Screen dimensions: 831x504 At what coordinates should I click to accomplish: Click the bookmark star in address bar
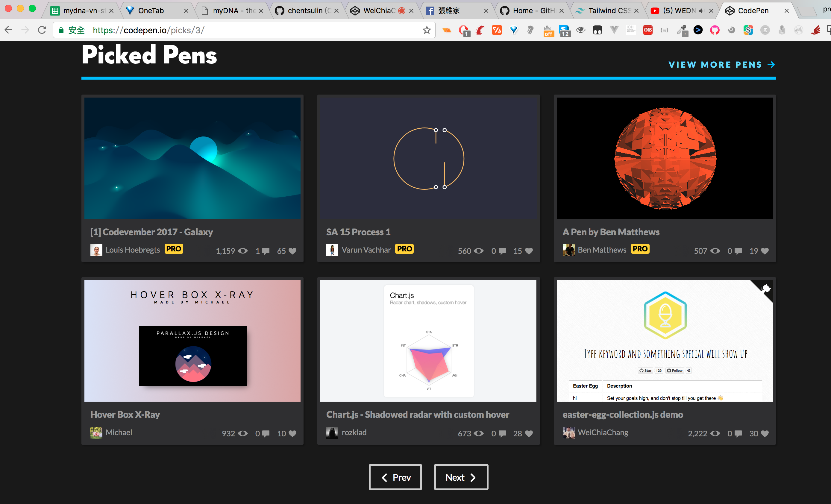[427, 30]
